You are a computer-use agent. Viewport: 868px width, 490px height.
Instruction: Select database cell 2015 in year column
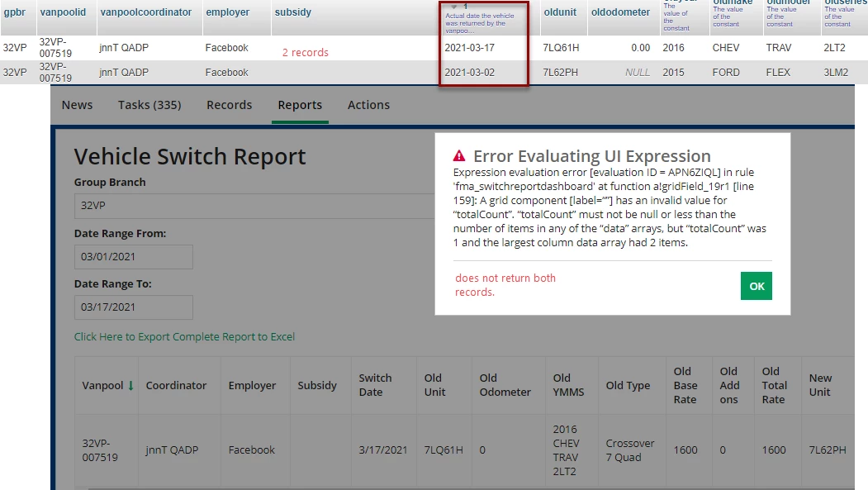(673, 73)
